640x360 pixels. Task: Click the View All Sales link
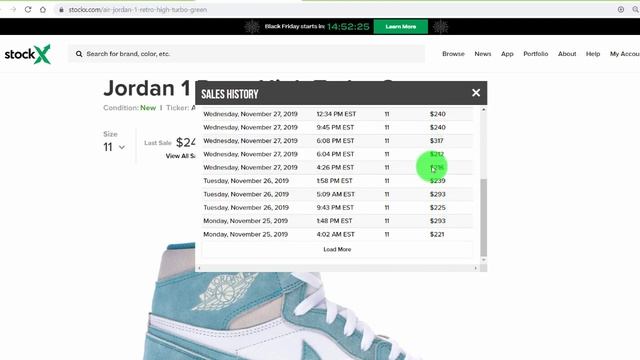pos(180,156)
